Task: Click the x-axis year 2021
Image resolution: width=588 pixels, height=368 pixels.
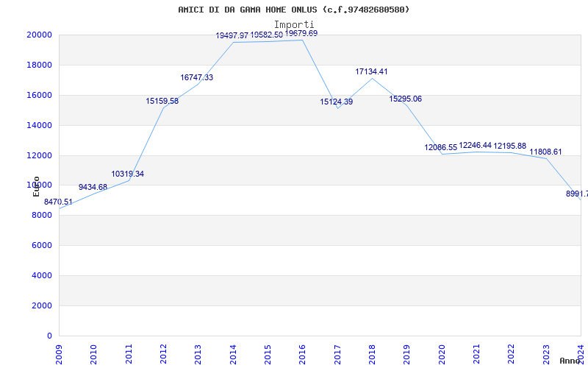Action: coord(476,354)
